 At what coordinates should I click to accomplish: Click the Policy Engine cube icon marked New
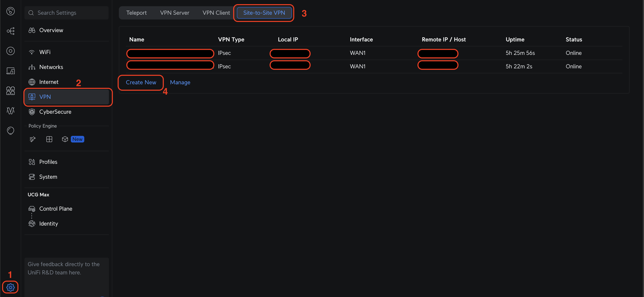click(x=65, y=139)
